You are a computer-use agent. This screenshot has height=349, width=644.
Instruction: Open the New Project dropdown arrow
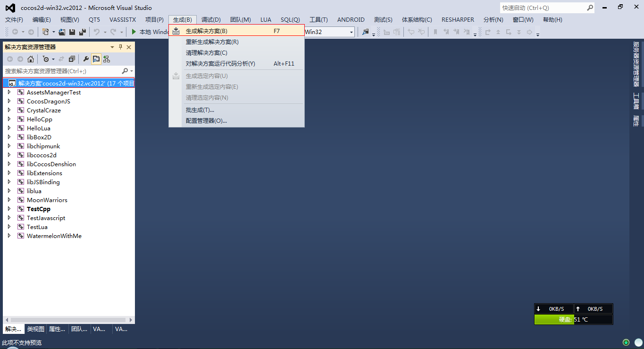click(x=53, y=32)
